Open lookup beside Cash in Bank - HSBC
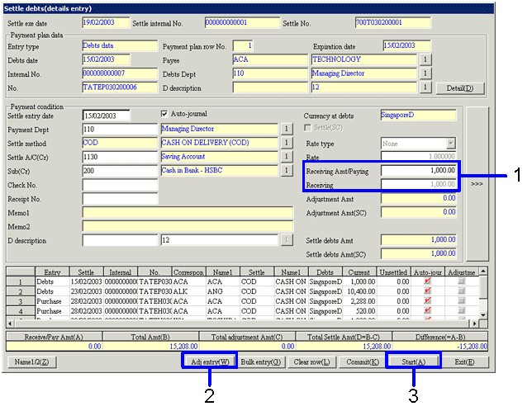Screen dimensions: 532x411 (287, 171)
